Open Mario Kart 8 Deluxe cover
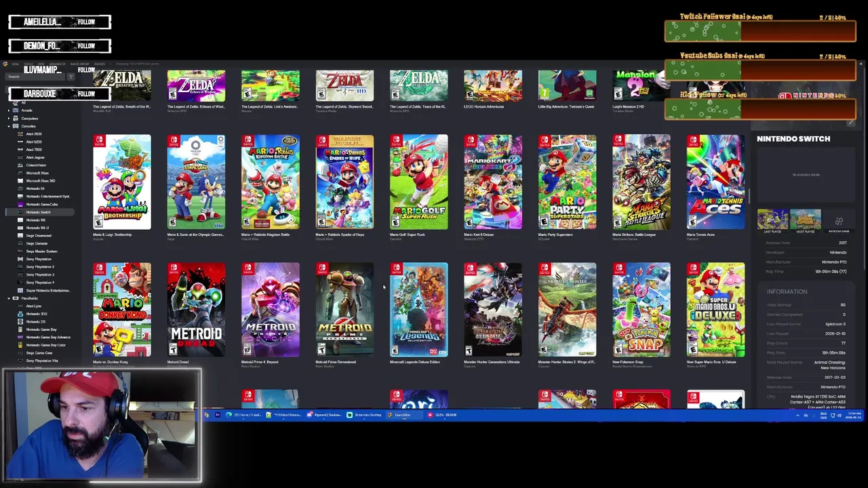This screenshot has height=488, width=868. point(493,182)
